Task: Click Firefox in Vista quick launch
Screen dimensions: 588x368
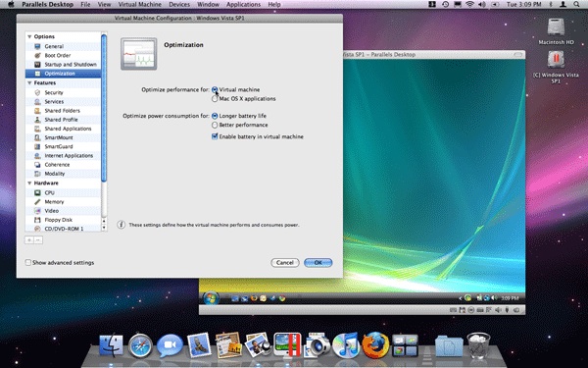Action: pos(254,298)
